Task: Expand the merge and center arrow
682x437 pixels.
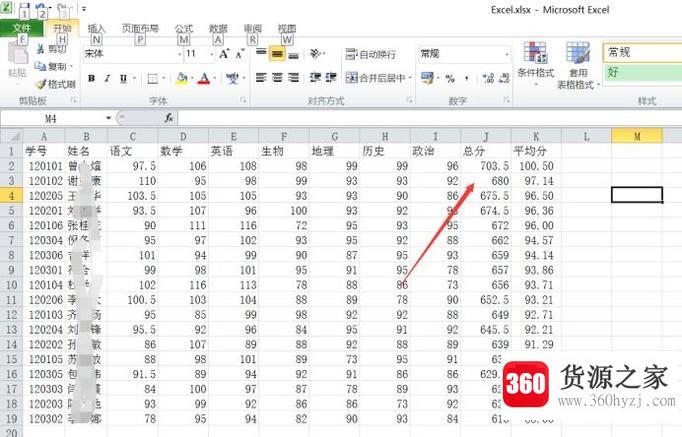Action: click(x=410, y=78)
